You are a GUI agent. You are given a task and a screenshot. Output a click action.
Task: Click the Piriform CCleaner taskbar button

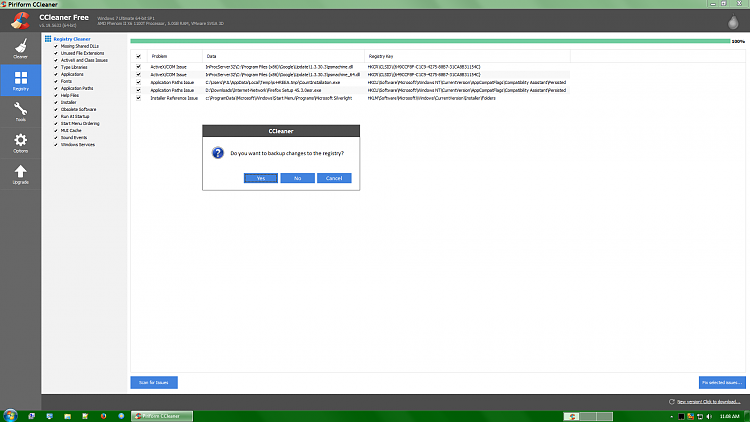coord(162,416)
